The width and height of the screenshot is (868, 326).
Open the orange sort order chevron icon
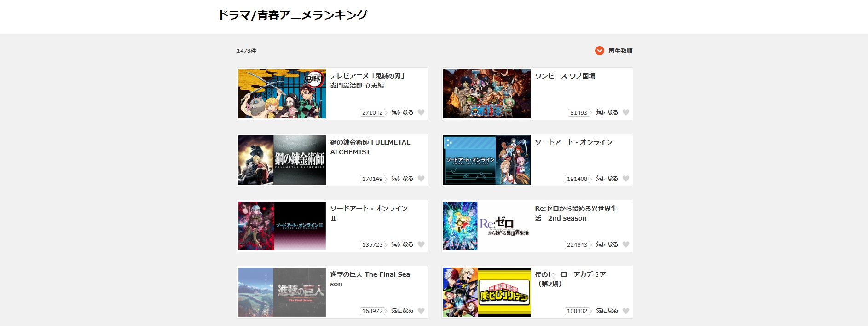[x=599, y=51]
